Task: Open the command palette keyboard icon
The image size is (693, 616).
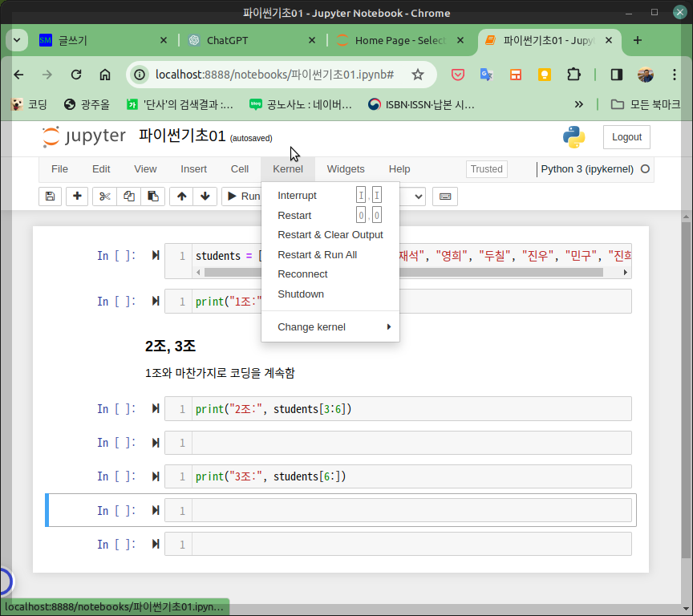Action: pyautogui.click(x=445, y=197)
